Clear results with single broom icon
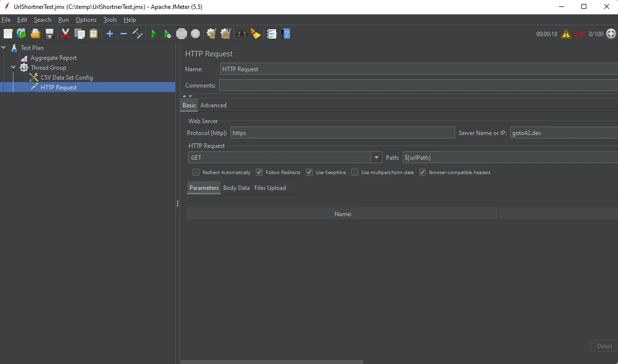The width and height of the screenshot is (618, 364). pos(211,34)
